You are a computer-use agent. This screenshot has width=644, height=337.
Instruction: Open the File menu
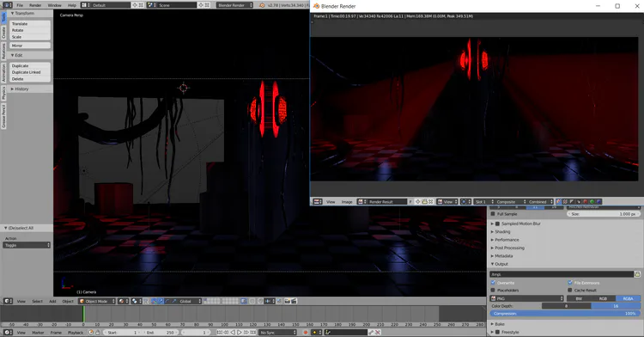click(x=20, y=5)
